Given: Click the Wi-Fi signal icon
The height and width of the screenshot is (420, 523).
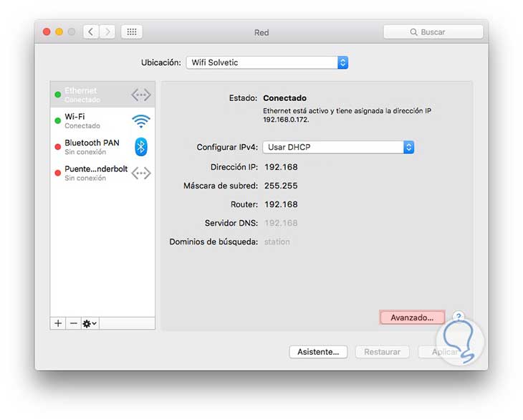Looking at the screenshot, I should tap(141, 121).
